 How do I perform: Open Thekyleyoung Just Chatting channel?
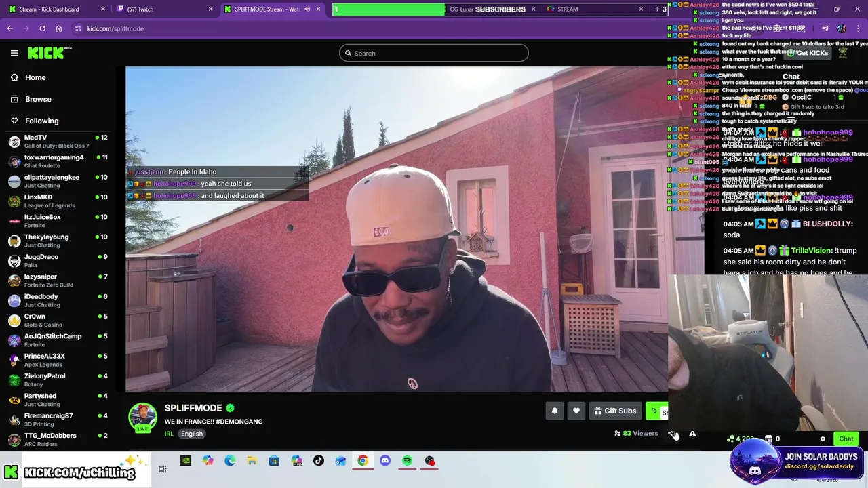coord(58,241)
